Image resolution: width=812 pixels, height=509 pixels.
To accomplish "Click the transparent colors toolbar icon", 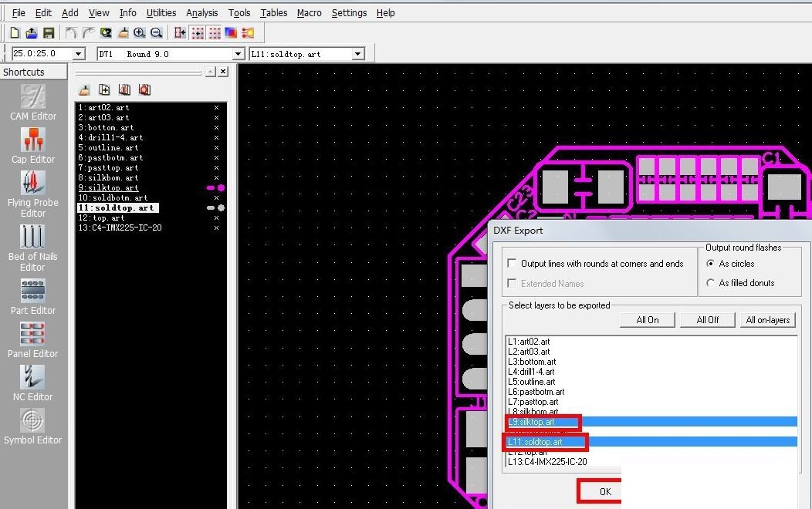I will tap(231, 33).
